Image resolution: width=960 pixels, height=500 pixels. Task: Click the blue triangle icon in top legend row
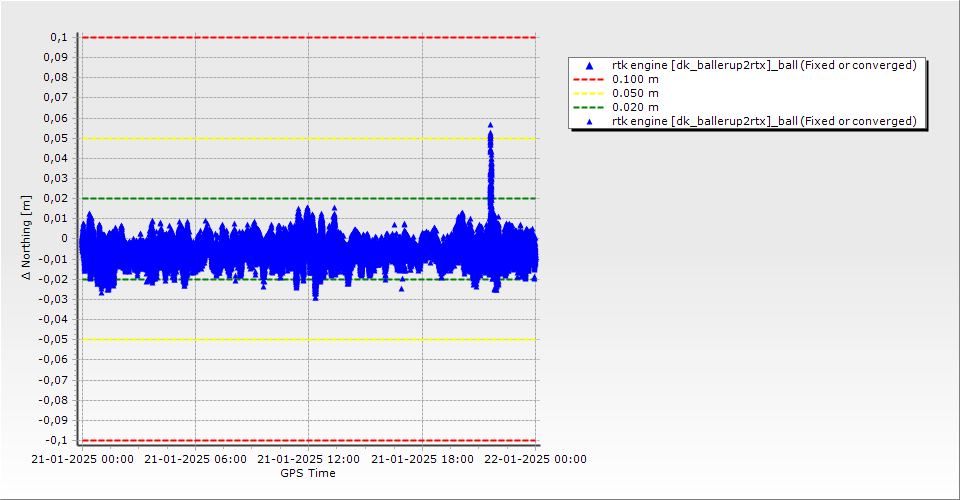pyautogui.click(x=590, y=65)
